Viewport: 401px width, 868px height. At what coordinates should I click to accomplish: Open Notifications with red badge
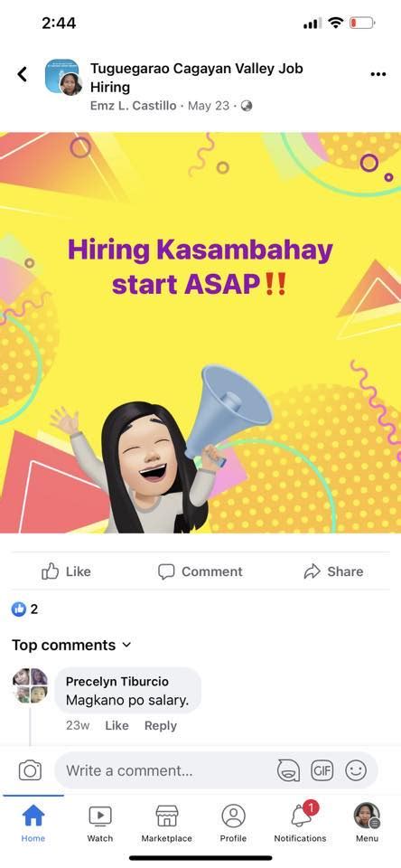tap(301, 823)
